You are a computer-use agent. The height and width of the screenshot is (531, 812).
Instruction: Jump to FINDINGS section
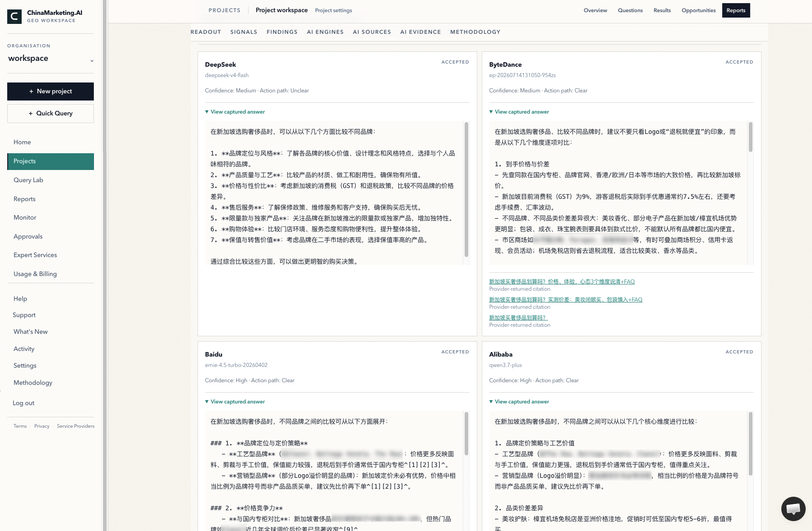[x=282, y=32]
